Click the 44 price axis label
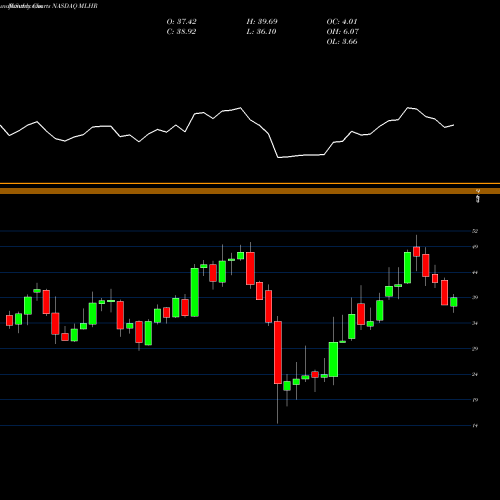 (x=475, y=272)
